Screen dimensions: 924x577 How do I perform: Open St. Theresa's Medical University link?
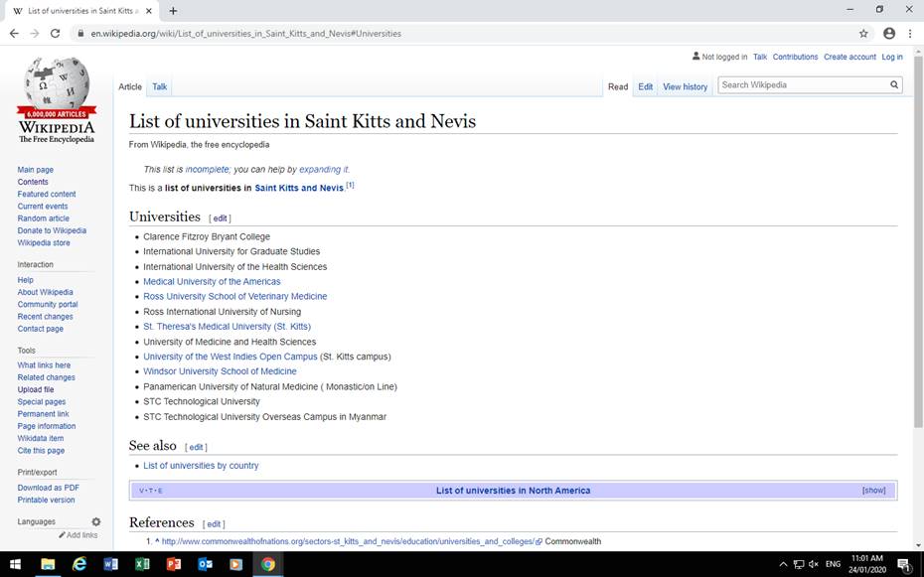pyautogui.click(x=227, y=326)
